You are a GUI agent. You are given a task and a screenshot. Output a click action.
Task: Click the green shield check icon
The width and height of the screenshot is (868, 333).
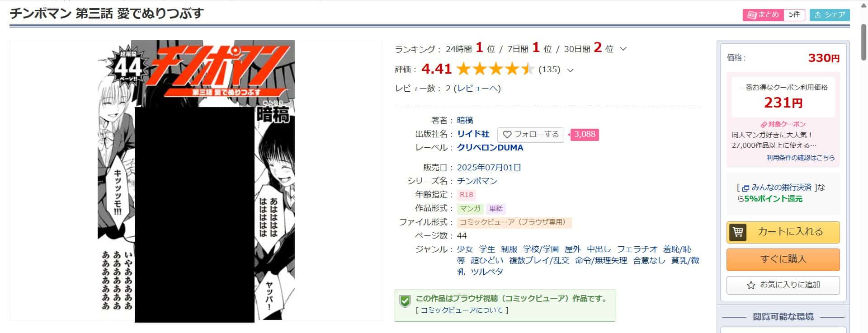405,301
